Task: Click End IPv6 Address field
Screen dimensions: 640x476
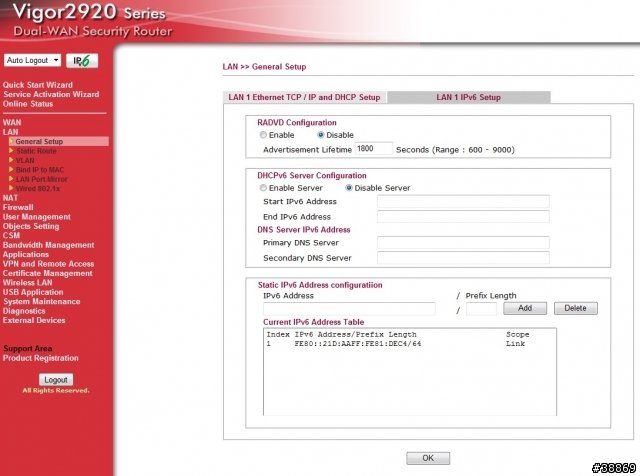Action: [463, 216]
